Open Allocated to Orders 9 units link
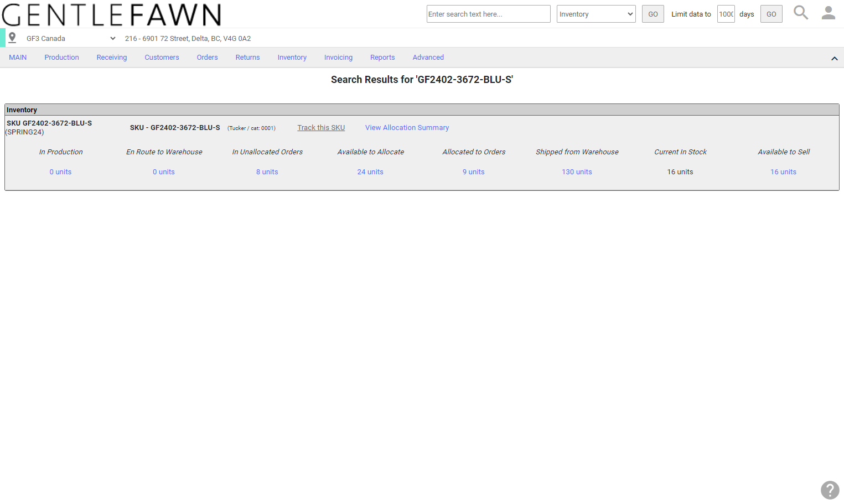 click(474, 172)
